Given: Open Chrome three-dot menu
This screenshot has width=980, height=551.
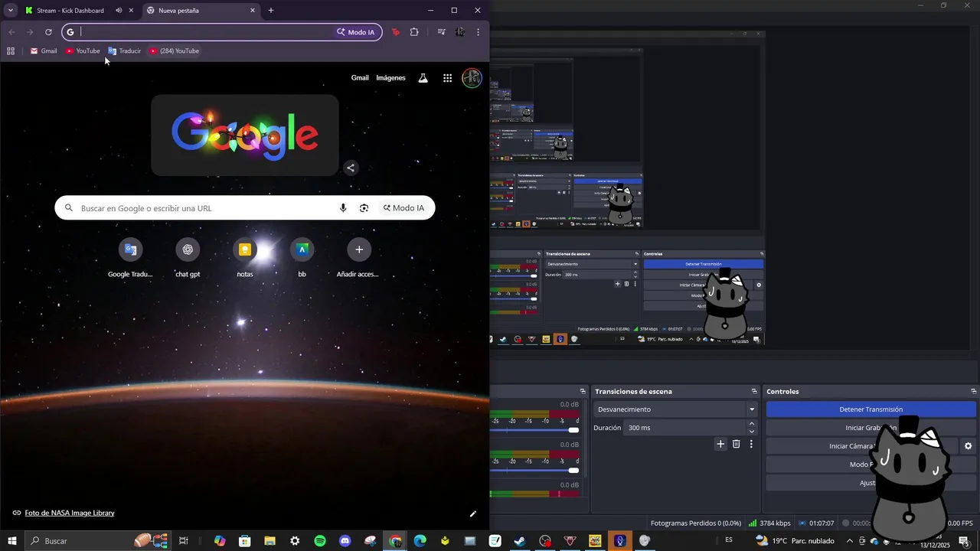Looking at the screenshot, I should [x=478, y=32].
